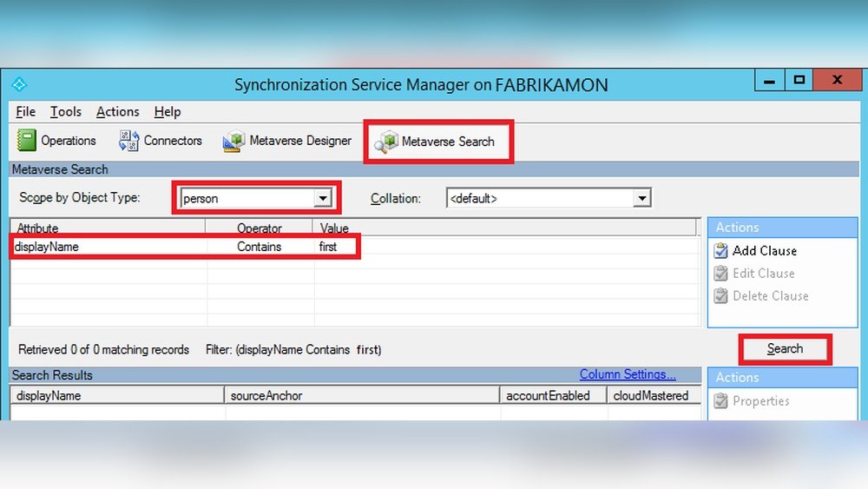Open the Help menu
The width and height of the screenshot is (868, 489).
tap(168, 112)
